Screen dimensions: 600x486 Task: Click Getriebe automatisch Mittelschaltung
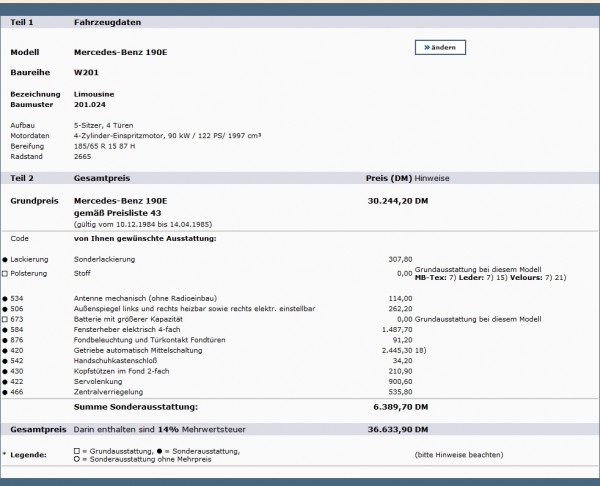tap(138, 350)
